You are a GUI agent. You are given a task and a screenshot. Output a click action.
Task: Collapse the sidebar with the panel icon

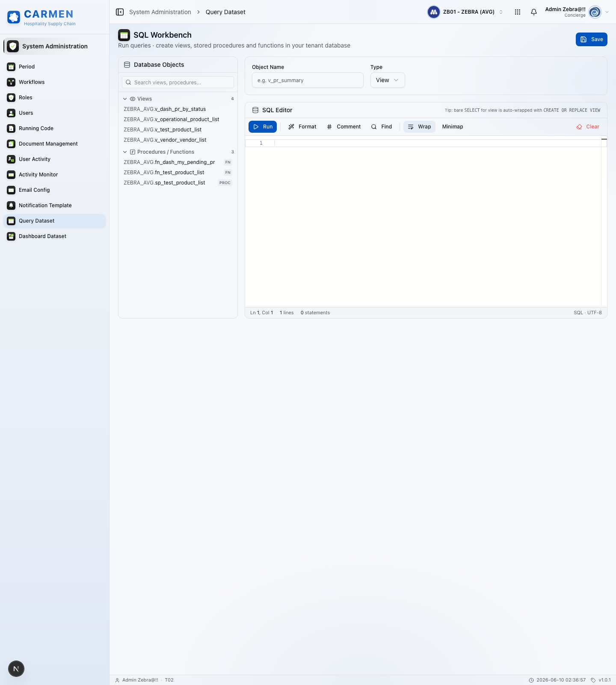120,12
